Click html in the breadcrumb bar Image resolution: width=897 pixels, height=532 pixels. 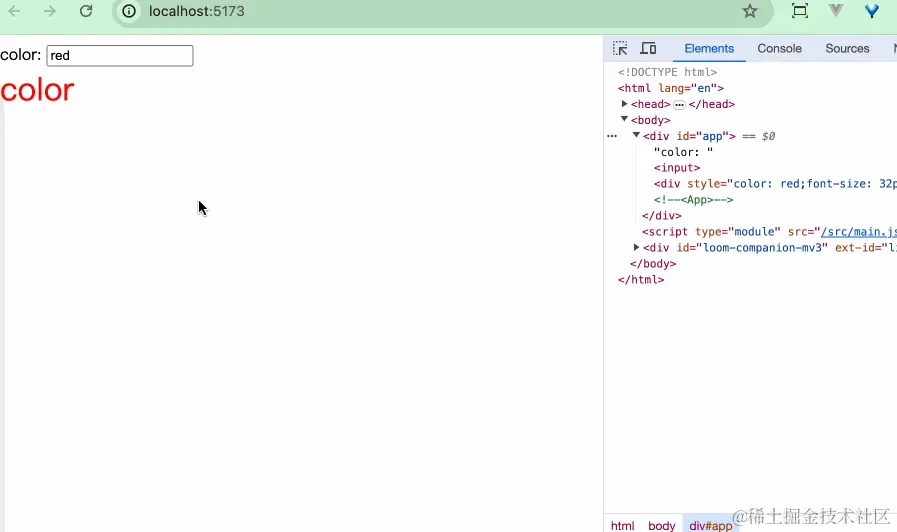[622, 526]
